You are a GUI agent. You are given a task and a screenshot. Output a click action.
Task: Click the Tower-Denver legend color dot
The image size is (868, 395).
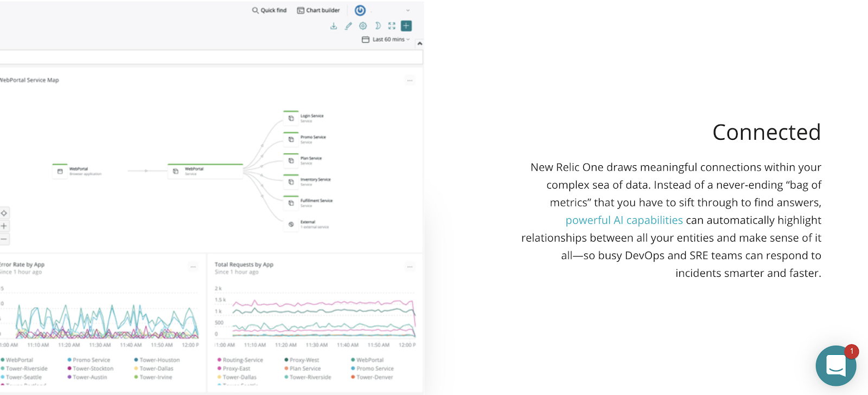(353, 377)
